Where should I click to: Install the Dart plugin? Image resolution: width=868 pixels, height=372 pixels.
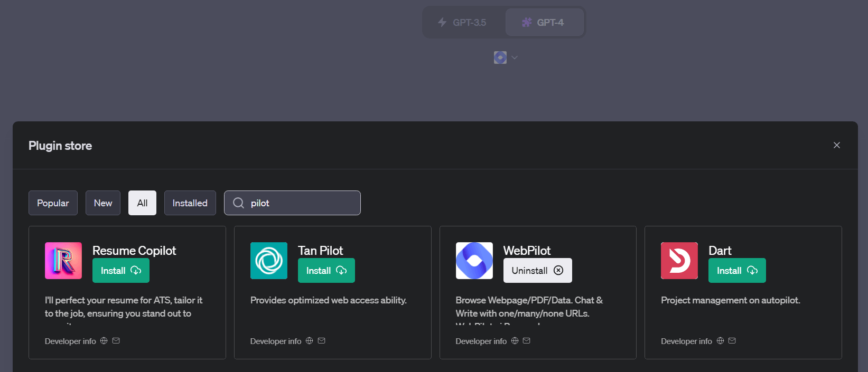coord(737,271)
